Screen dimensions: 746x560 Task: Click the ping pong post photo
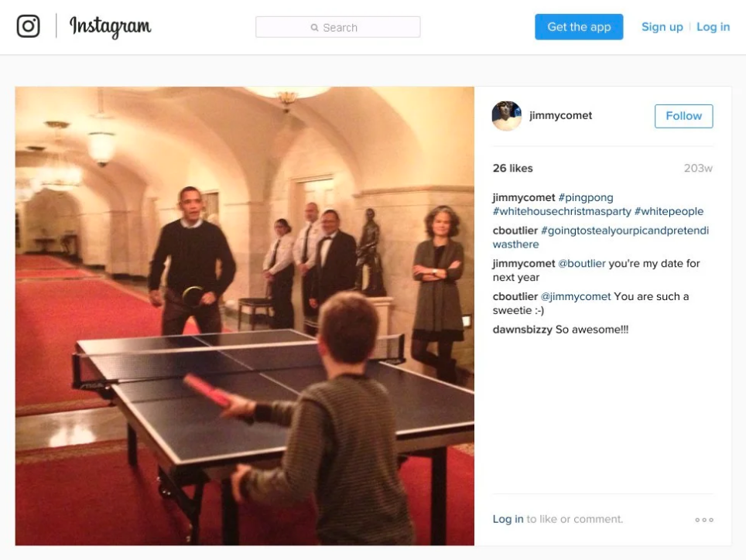(x=245, y=316)
